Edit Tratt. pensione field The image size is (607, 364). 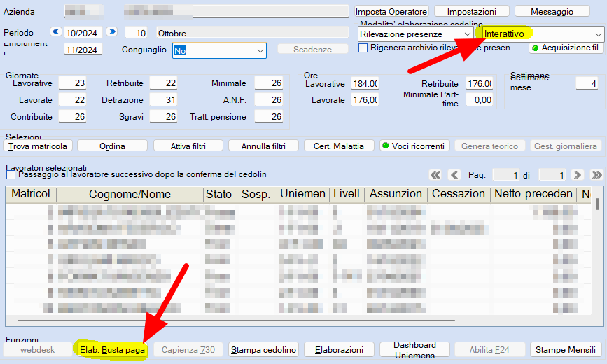(269, 116)
